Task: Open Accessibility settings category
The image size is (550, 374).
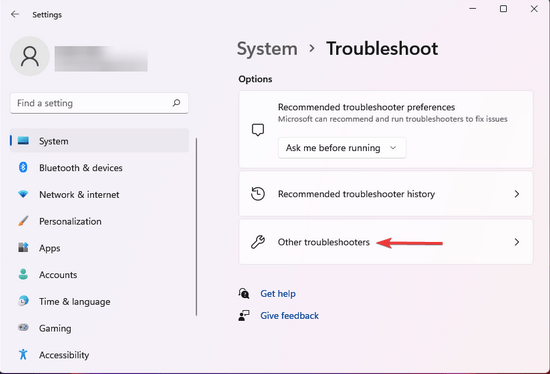Action: pos(99,354)
